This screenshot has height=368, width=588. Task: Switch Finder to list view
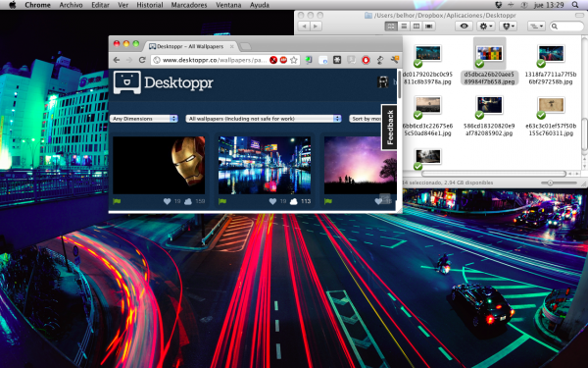[x=404, y=26]
